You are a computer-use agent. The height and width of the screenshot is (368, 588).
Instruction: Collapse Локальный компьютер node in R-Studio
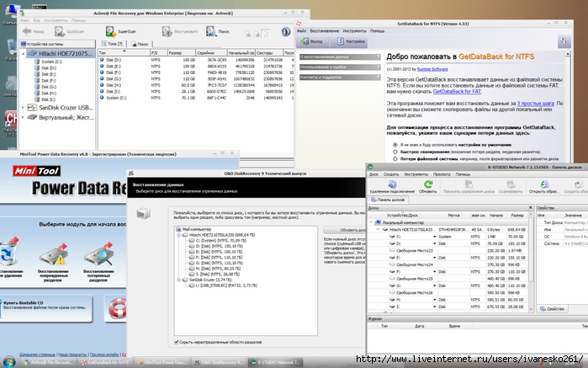[371, 222]
